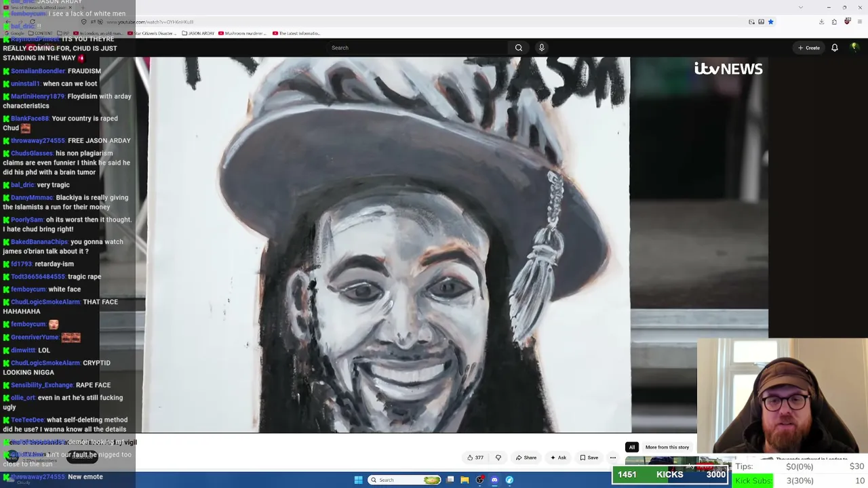Click the YouTube search magnifier button
Image resolution: width=868 pixels, height=488 pixels.
519,47
